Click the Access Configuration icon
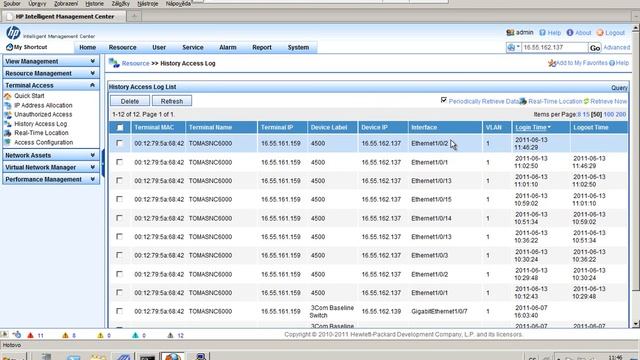 (8, 142)
